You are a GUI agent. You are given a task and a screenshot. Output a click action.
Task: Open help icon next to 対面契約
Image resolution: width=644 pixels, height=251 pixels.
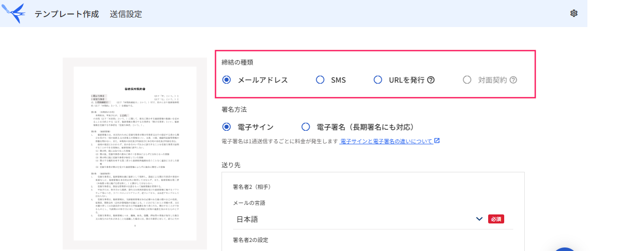point(513,80)
